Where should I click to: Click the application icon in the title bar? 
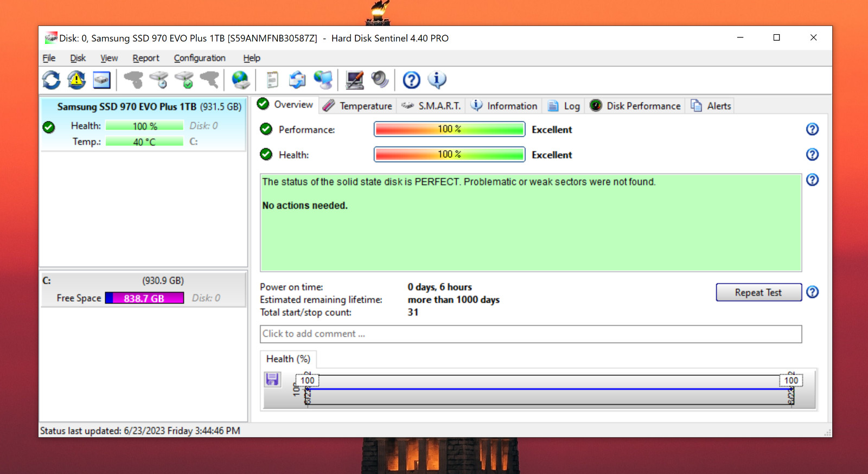tap(51, 38)
